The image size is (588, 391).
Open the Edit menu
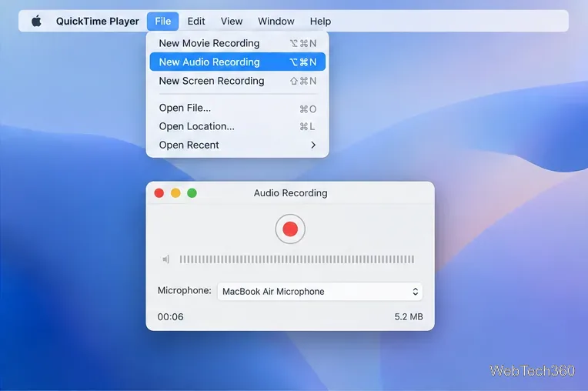coord(196,22)
